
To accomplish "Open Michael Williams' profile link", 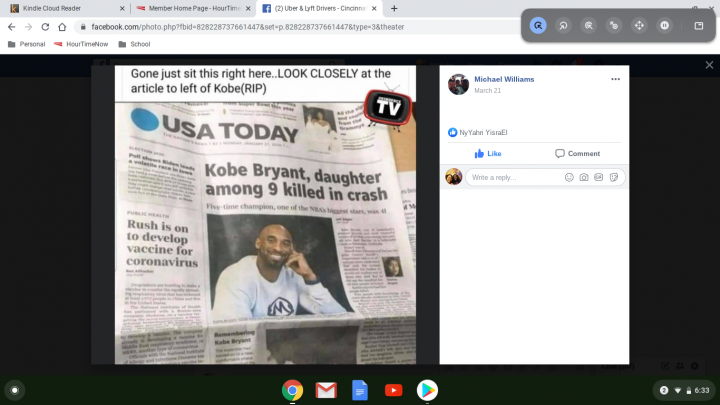I will 504,79.
